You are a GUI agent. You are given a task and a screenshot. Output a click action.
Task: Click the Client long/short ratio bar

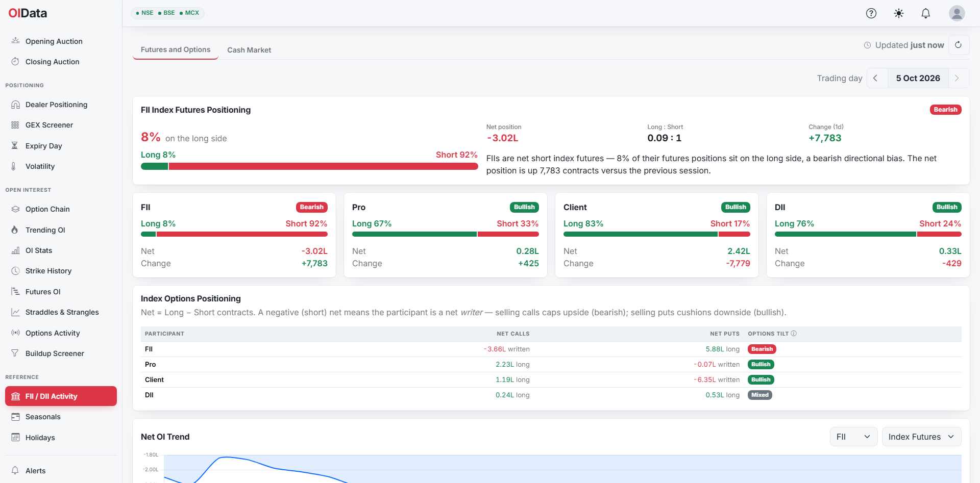(x=657, y=234)
